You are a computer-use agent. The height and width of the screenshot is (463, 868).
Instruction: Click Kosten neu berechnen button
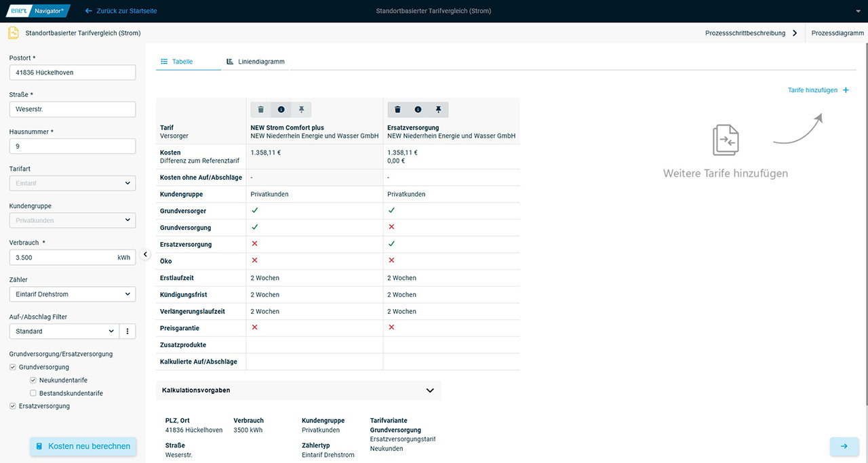(x=83, y=446)
